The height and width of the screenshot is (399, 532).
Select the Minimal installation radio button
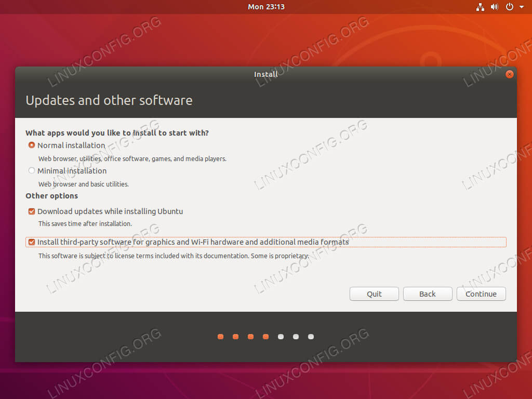pyautogui.click(x=32, y=170)
